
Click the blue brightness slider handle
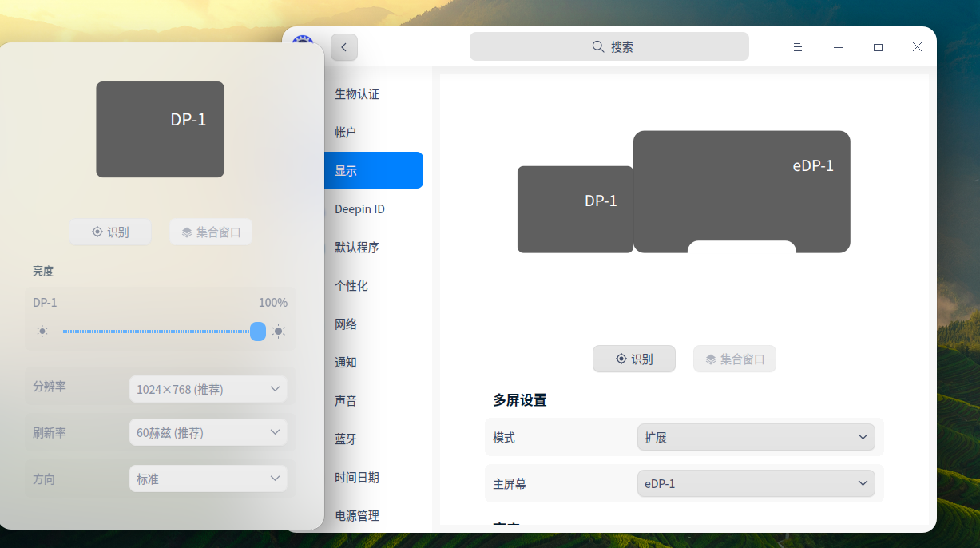pyautogui.click(x=257, y=331)
